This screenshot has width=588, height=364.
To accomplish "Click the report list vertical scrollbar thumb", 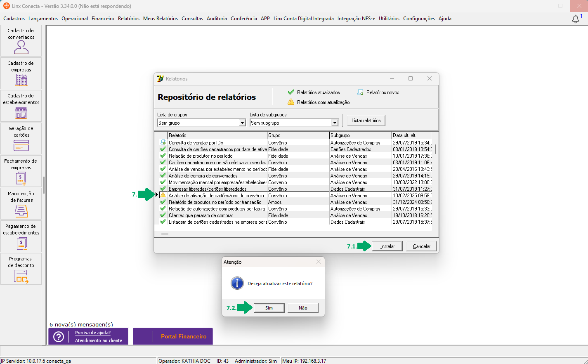I will (435, 149).
